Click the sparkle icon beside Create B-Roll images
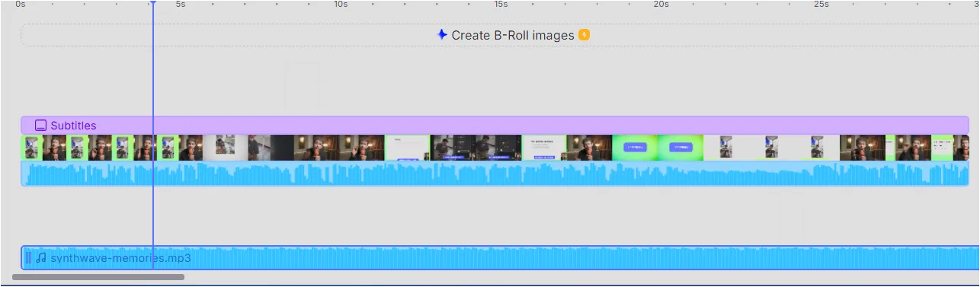This screenshot has width=980, height=287. (x=442, y=35)
